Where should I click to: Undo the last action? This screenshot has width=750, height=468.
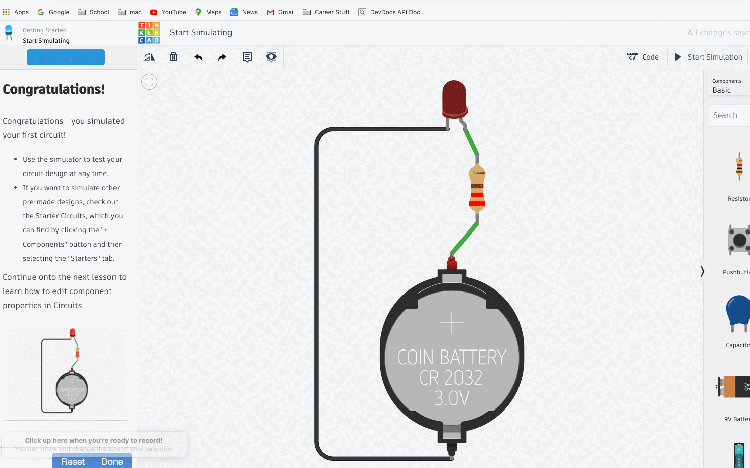[x=198, y=57]
